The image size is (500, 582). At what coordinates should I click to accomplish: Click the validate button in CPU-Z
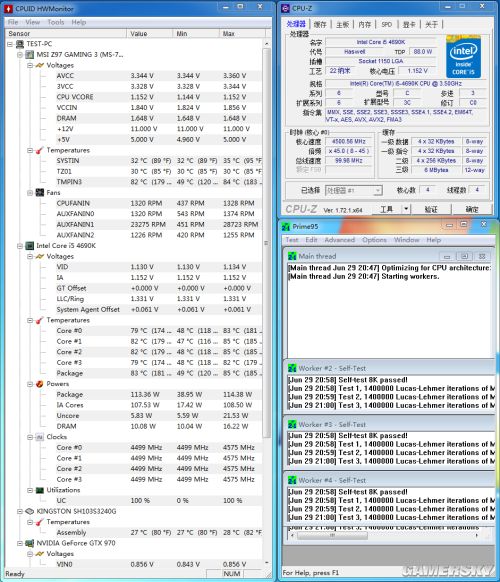click(x=431, y=209)
